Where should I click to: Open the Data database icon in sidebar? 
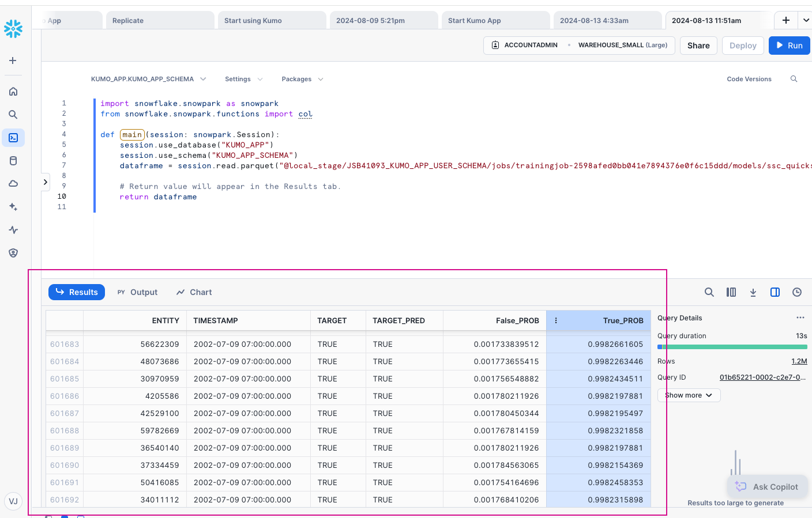13,161
